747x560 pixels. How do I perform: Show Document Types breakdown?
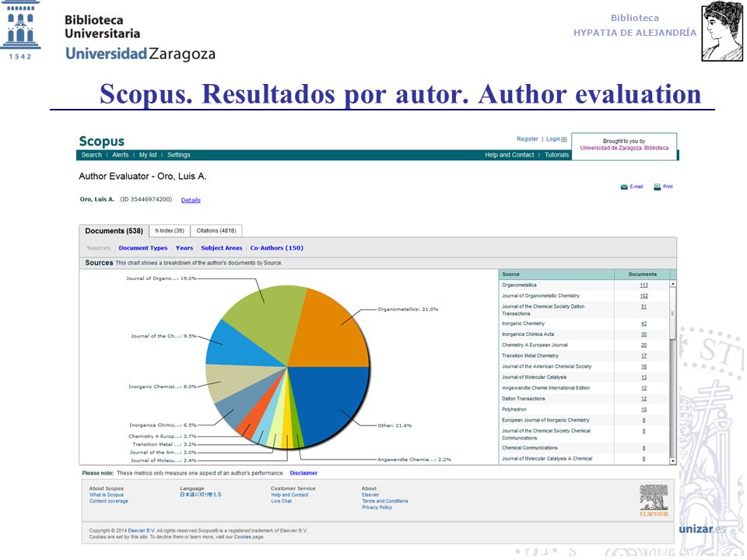click(143, 248)
